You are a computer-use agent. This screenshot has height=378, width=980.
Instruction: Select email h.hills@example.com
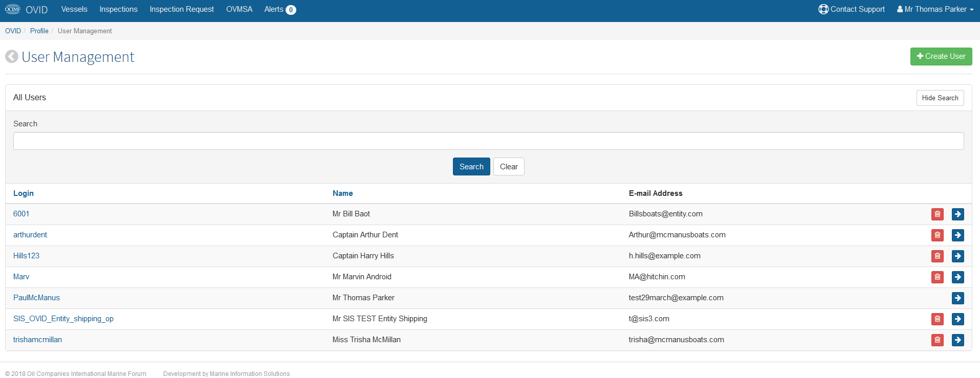tap(664, 256)
